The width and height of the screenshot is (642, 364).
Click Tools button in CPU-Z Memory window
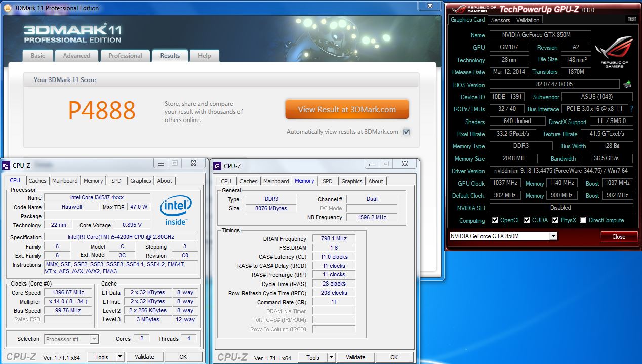pyautogui.click(x=313, y=357)
